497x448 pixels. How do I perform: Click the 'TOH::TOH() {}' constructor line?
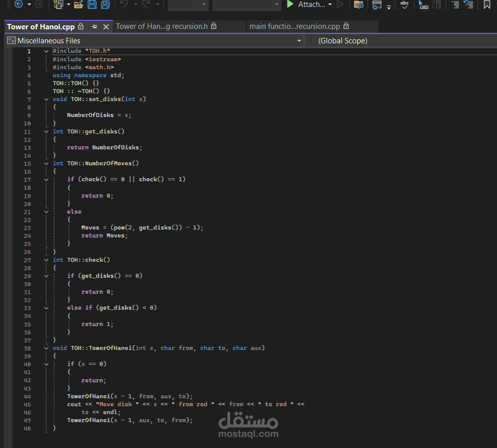click(x=76, y=83)
